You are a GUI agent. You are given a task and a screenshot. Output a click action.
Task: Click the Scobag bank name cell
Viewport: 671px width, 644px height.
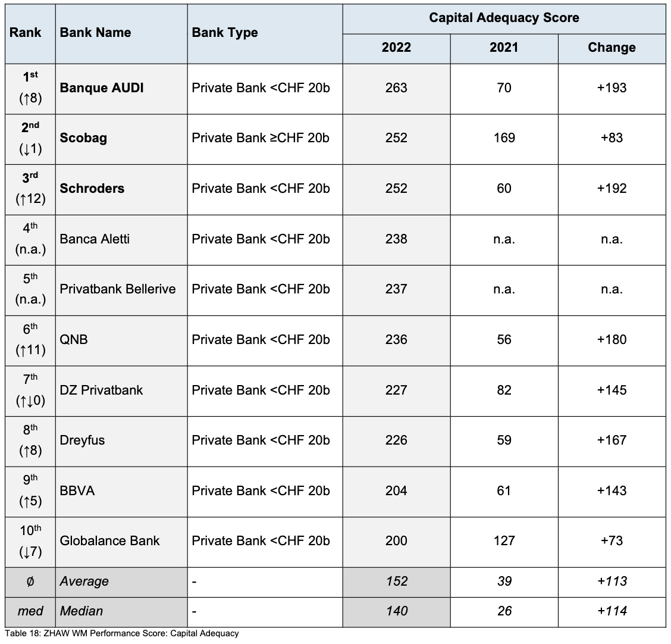[84, 138]
